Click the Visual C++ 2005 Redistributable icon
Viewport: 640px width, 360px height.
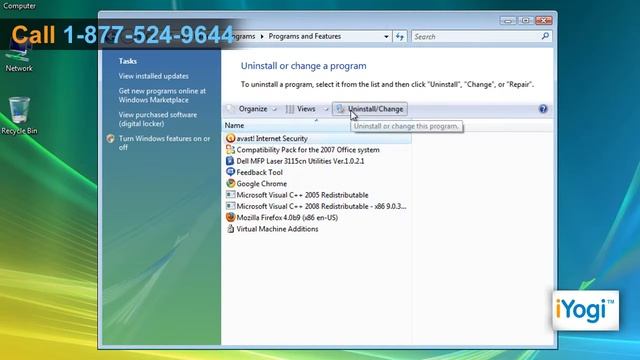point(230,195)
